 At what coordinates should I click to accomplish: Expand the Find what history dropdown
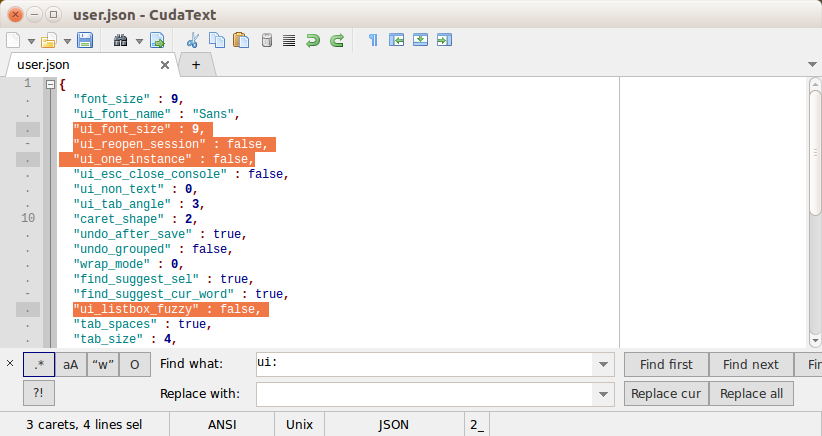603,364
